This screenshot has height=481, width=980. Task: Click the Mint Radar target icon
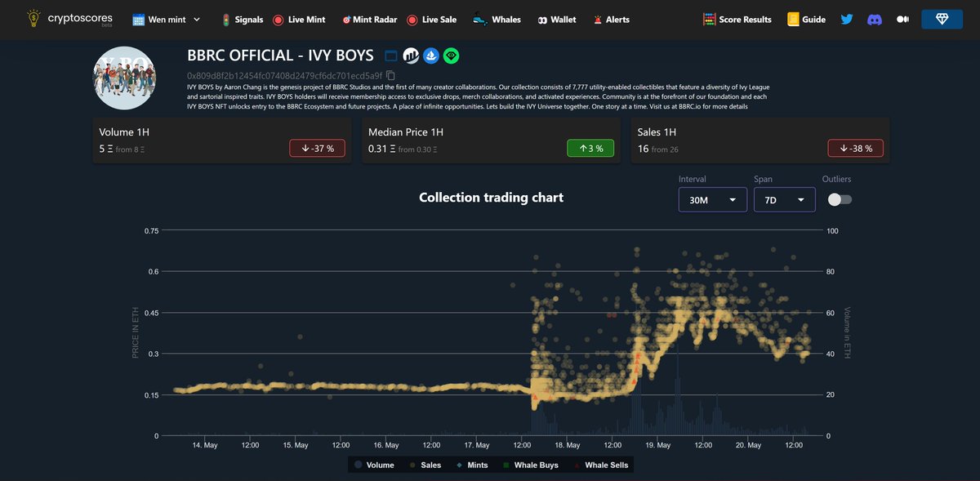pos(346,20)
